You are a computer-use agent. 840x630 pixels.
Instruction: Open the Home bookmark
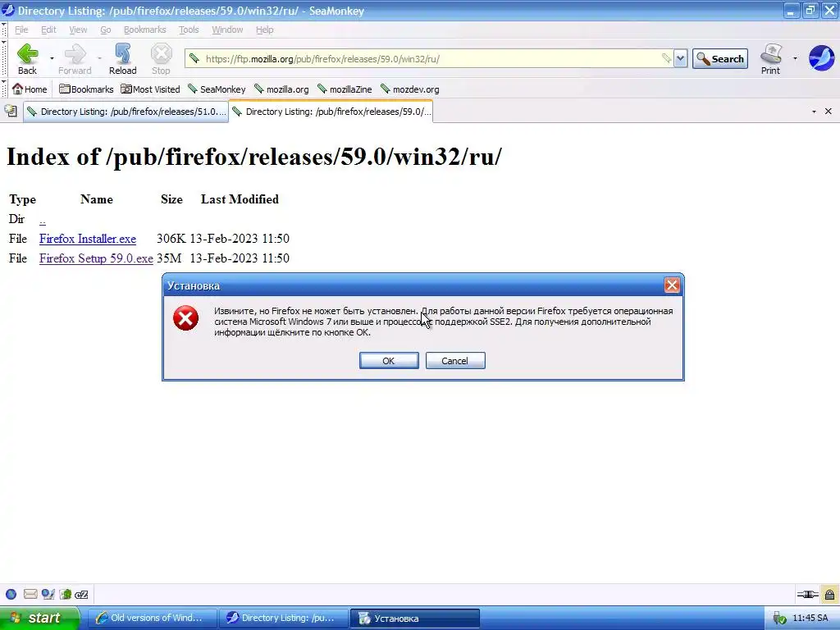[30, 89]
